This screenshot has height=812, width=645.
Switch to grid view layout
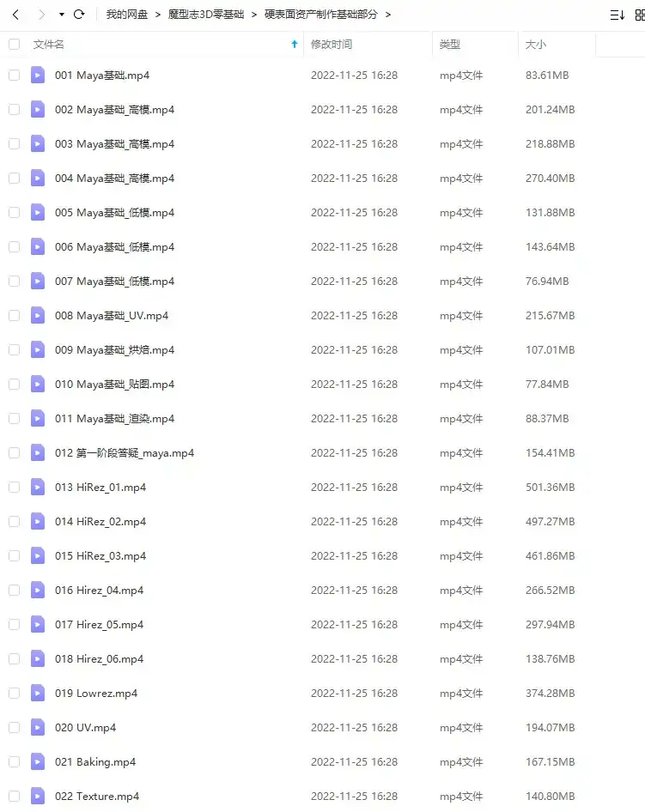pos(640,15)
